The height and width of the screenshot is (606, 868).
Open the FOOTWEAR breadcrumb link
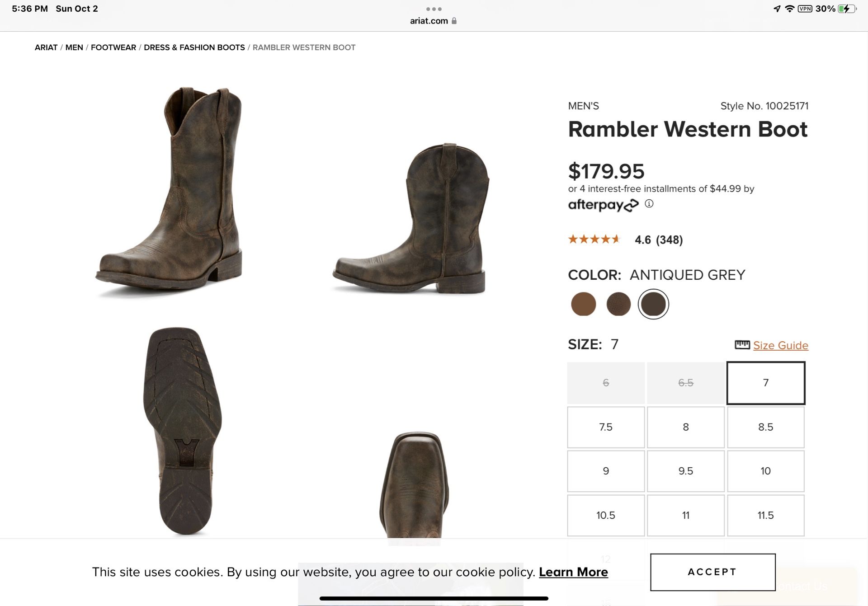pyautogui.click(x=113, y=47)
